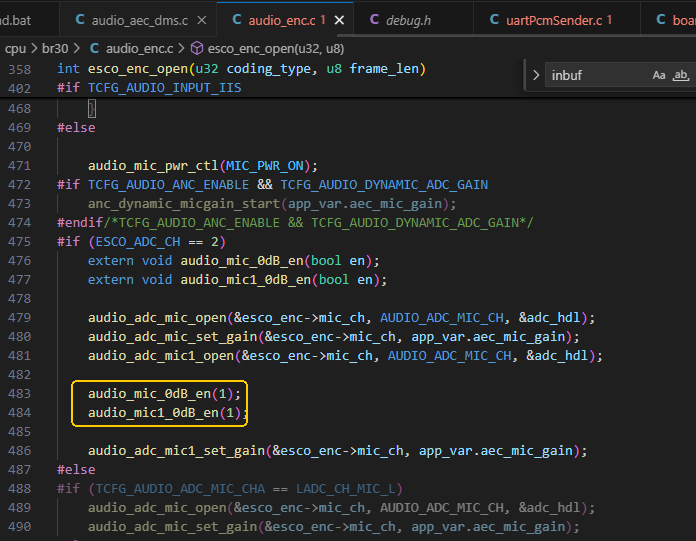Switch to the audio_aec_dms.c tab
This screenshot has width=696, height=541.
(139, 20)
